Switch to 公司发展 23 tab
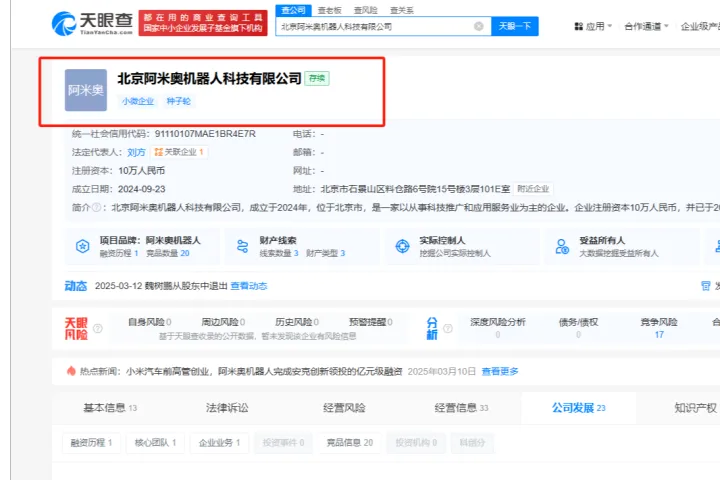Screen dimensions: 720x480 pyautogui.click(x=579, y=408)
